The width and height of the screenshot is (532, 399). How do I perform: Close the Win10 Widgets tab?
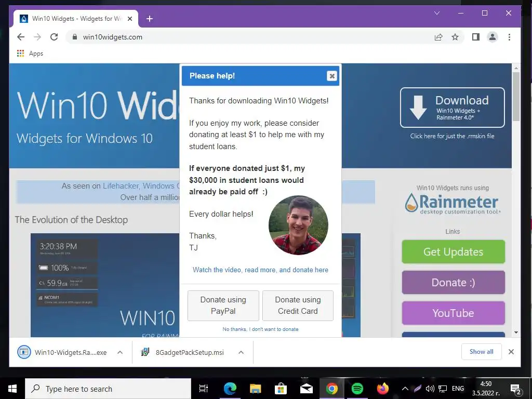(x=130, y=19)
